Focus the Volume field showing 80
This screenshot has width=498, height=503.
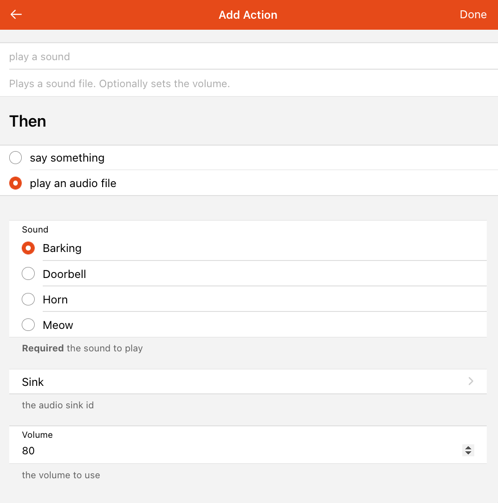(x=248, y=451)
